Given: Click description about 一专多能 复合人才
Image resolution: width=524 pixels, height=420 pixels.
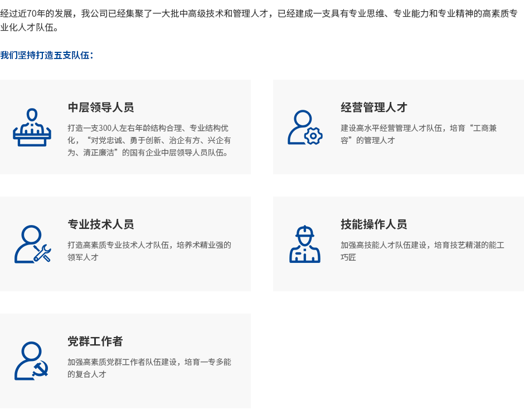Looking at the screenshot, I should click(x=149, y=368).
